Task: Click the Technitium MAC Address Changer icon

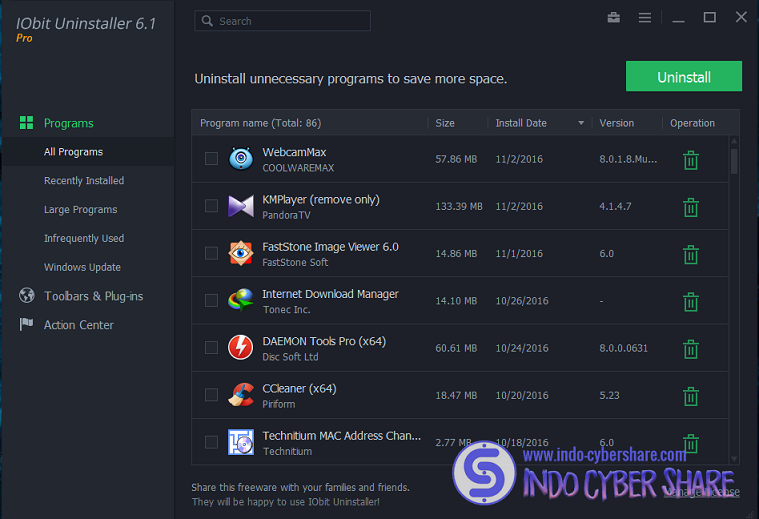Action: click(241, 442)
